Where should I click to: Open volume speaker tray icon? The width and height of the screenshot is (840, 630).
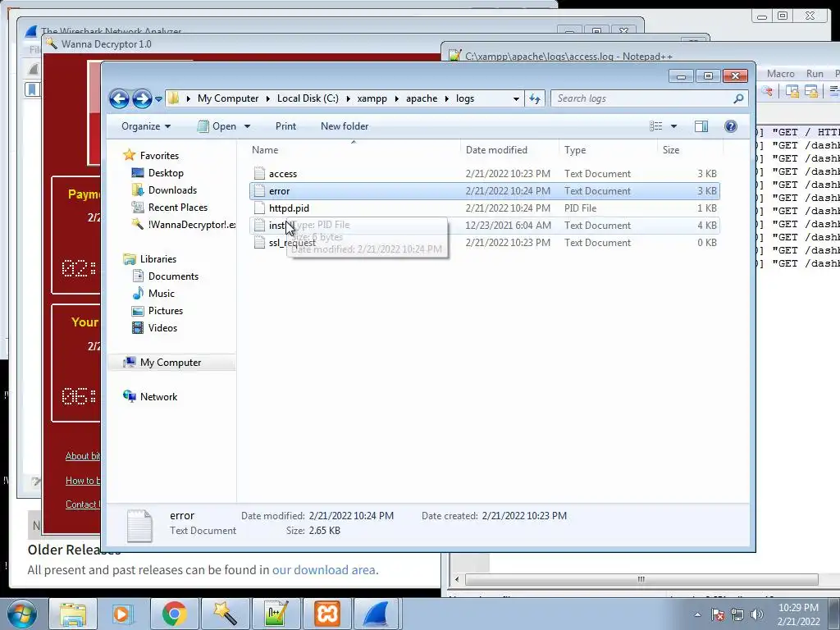pyautogui.click(x=756, y=614)
